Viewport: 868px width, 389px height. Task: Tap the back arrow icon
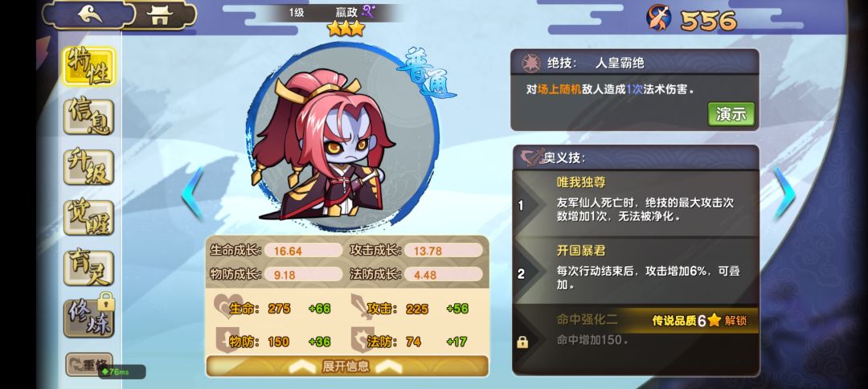90,15
